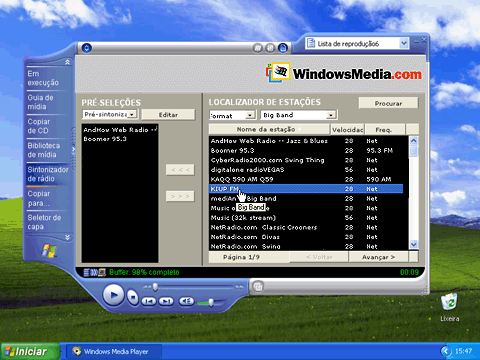Viewport: 480px width, 360px height.
Task: Open the Iniciar start menu
Action: click(30, 351)
